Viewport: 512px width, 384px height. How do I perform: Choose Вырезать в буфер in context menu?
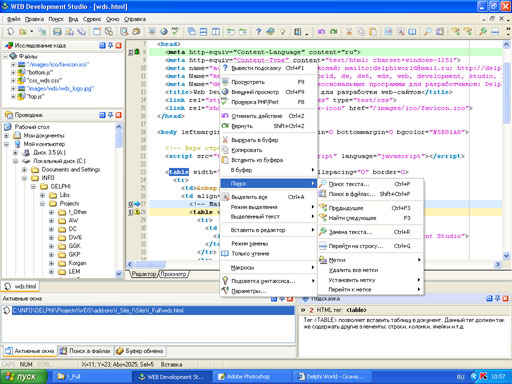click(268, 140)
